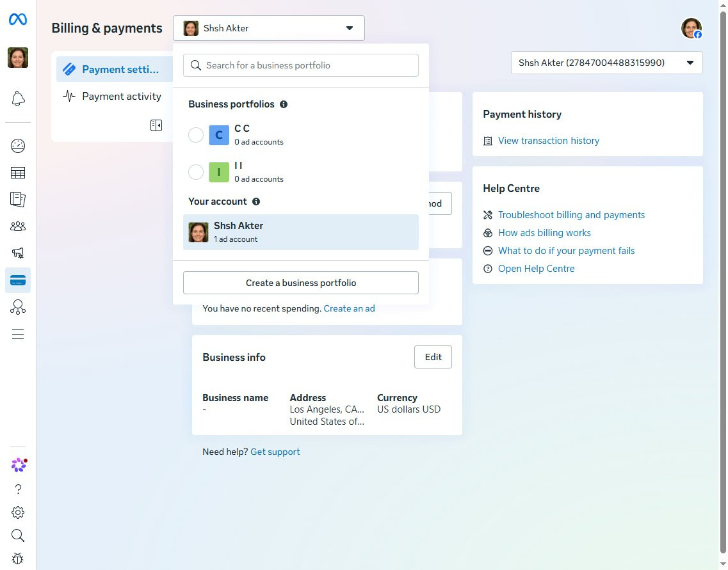The width and height of the screenshot is (728, 570).
Task: Open the Ads Manager table icon
Action: [x=18, y=173]
